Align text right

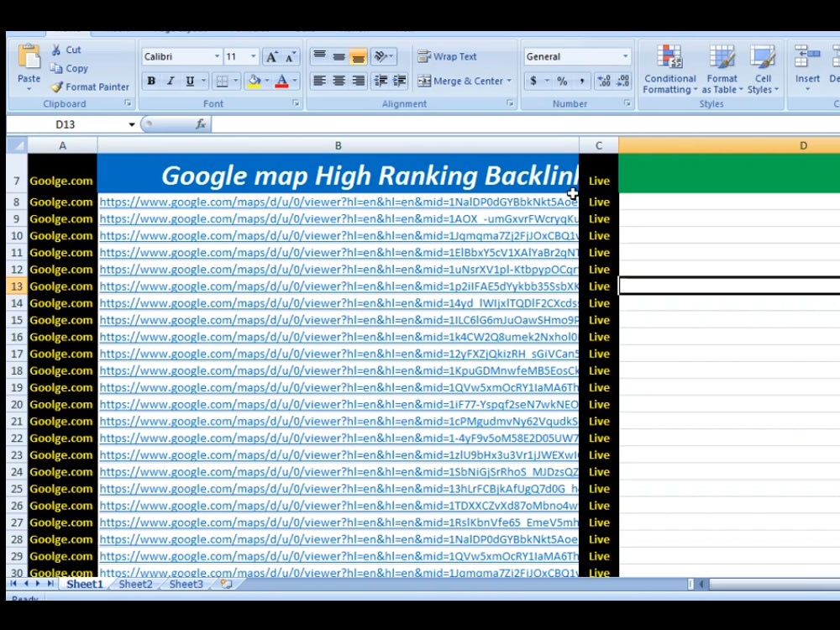358,81
